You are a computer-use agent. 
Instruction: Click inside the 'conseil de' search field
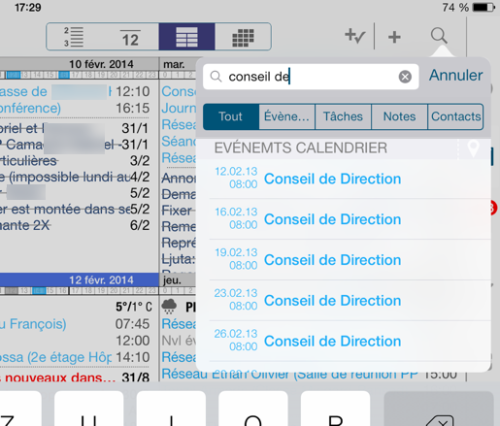(x=311, y=77)
